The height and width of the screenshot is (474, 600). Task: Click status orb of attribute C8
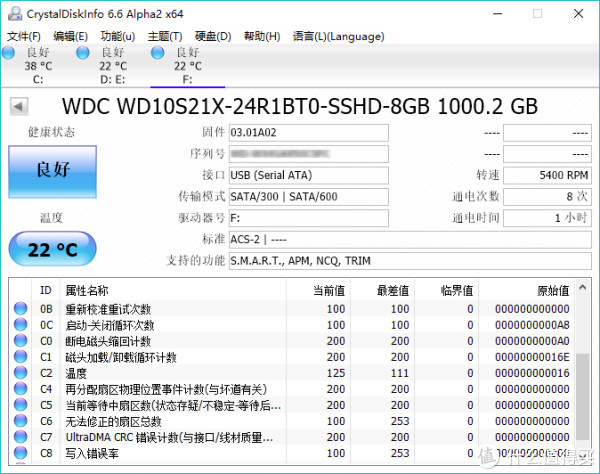[20, 453]
